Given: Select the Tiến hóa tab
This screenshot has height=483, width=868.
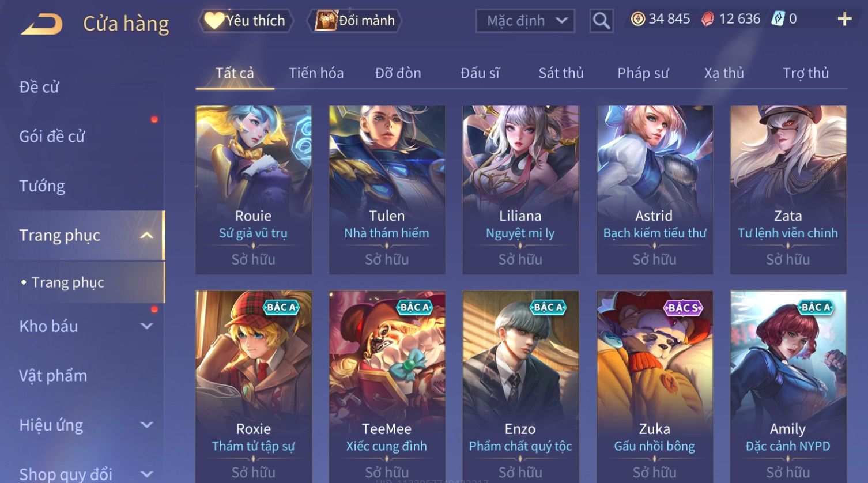Looking at the screenshot, I should [x=316, y=73].
